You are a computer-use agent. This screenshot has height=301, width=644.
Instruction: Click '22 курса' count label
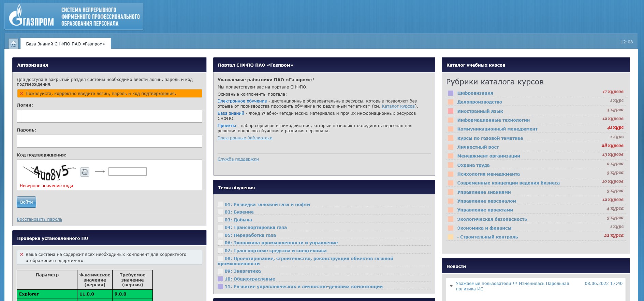click(614, 235)
